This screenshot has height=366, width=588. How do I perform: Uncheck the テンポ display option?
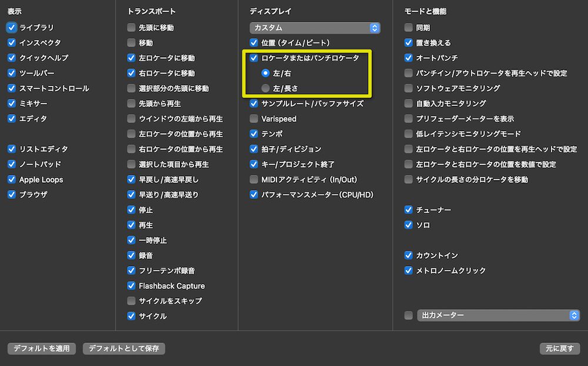(253, 134)
